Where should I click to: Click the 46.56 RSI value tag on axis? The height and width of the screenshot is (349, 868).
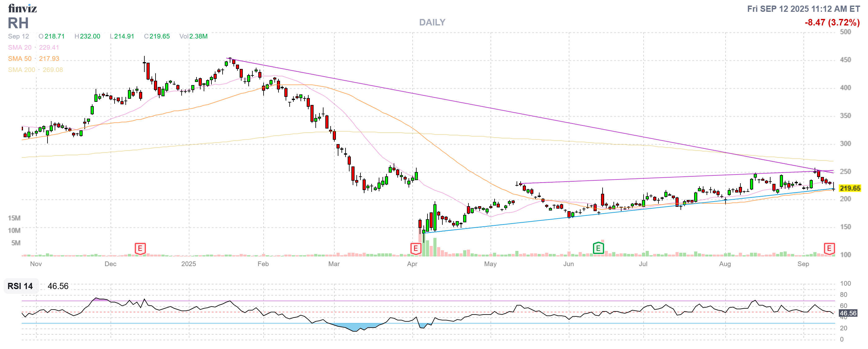pos(848,313)
